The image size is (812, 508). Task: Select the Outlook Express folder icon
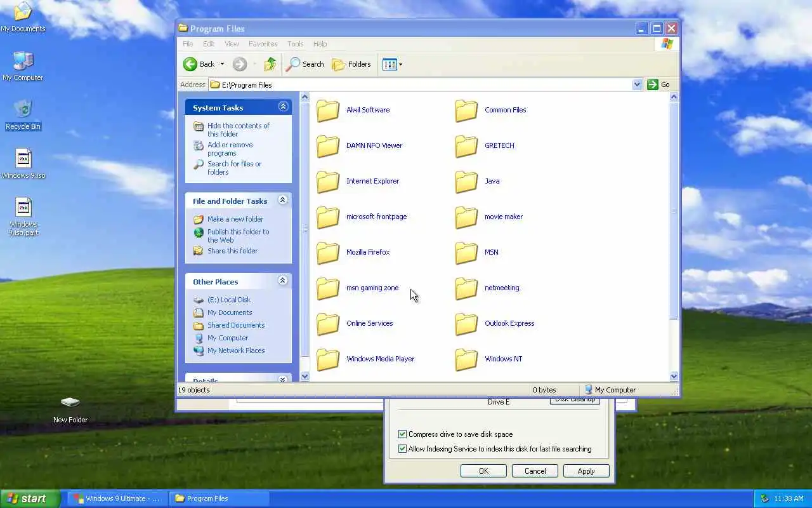pyautogui.click(x=466, y=324)
